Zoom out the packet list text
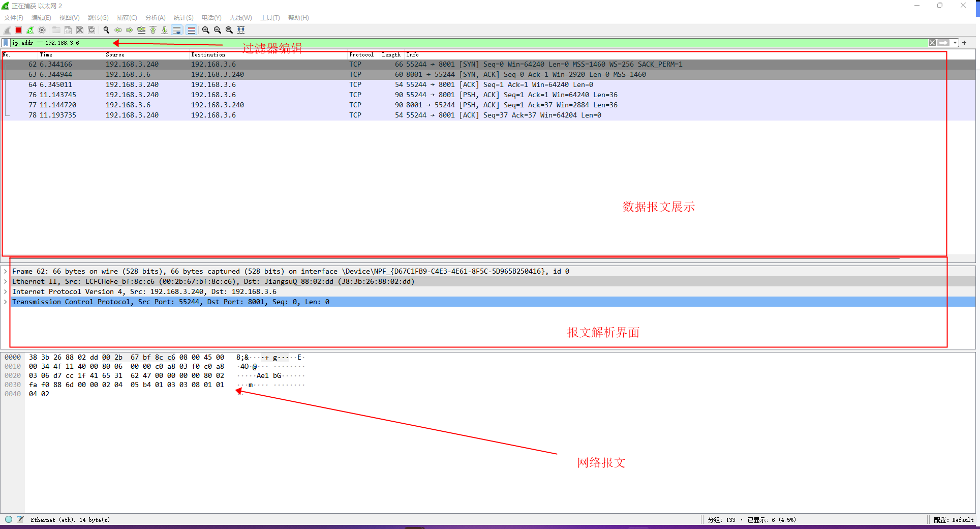980x529 pixels. [217, 30]
